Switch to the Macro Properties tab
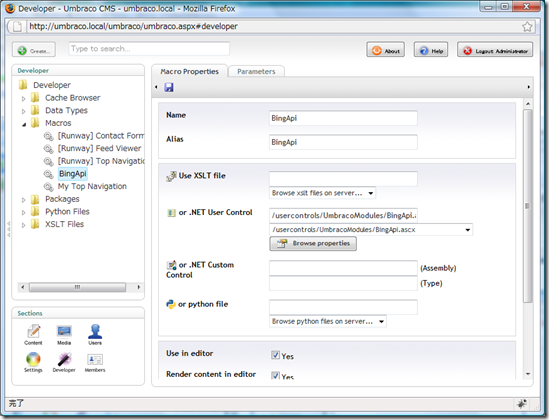This screenshot has width=549, height=420. pos(189,71)
